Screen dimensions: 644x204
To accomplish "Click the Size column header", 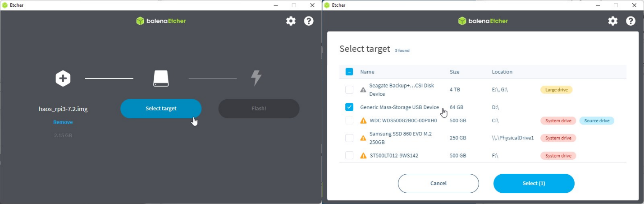I will tap(455, 72).
